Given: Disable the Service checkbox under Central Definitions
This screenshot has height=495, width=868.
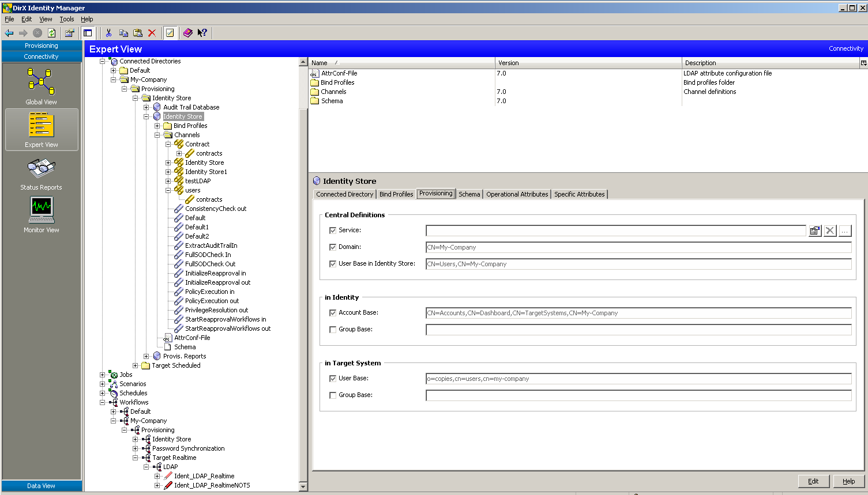Looking at the screenshot, I should point(333,230).
